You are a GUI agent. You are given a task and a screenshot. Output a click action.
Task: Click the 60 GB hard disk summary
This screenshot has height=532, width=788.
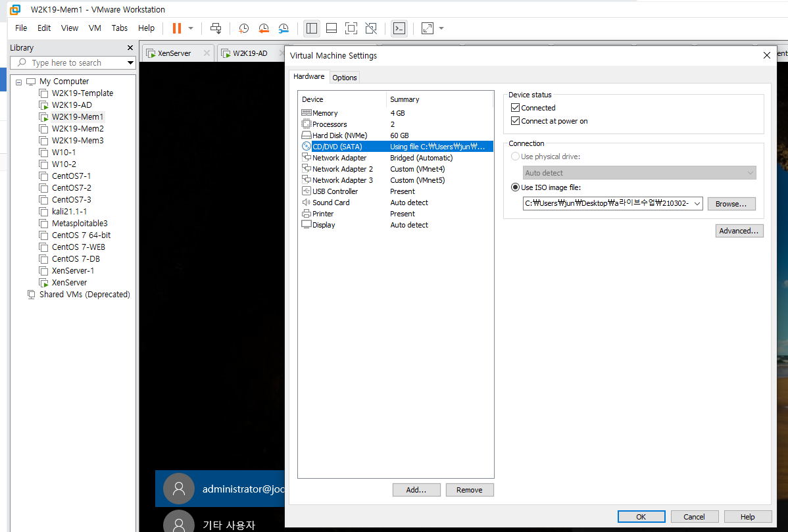tap(399, 135)
